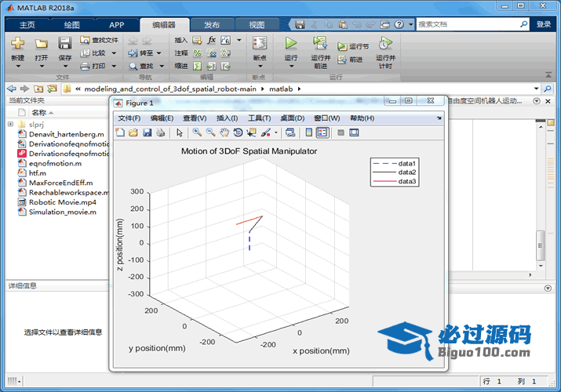
Task: Run the script with the green Run icon
Action: click(291, 43)
